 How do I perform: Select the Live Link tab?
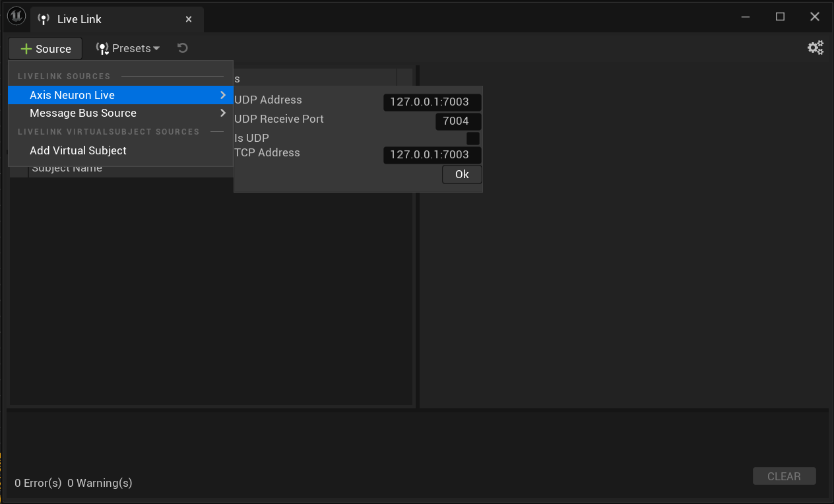[x=117, y=19]
